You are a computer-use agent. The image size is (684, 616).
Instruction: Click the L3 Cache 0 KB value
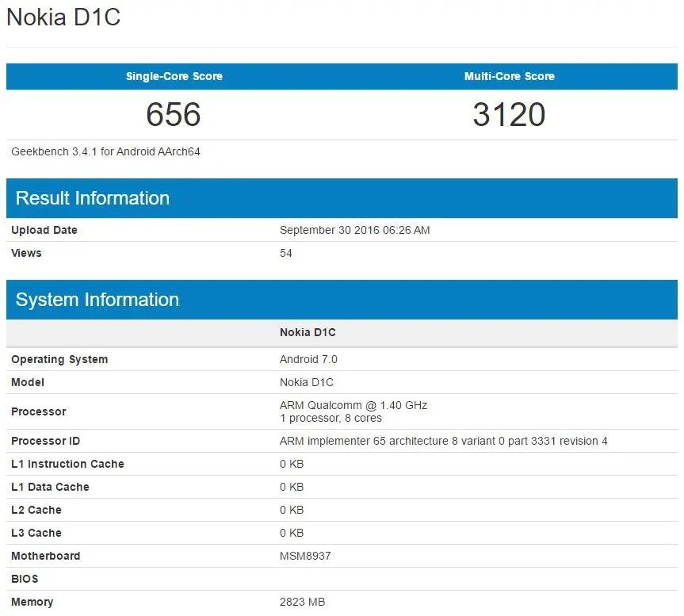(x=292, y=533)
